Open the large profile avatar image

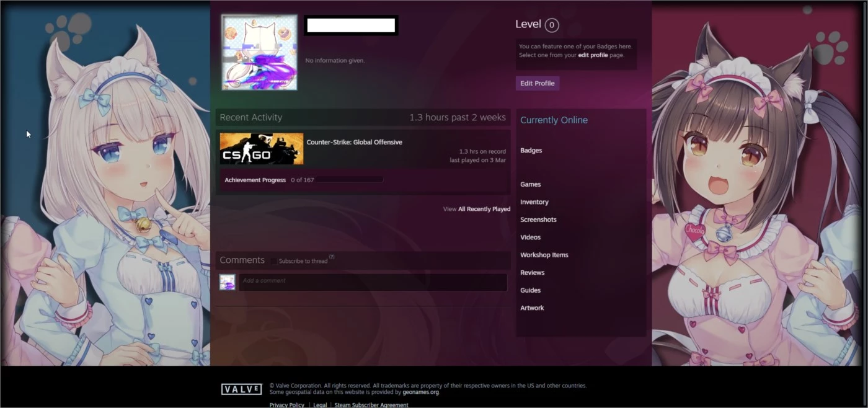coord(259,53)
